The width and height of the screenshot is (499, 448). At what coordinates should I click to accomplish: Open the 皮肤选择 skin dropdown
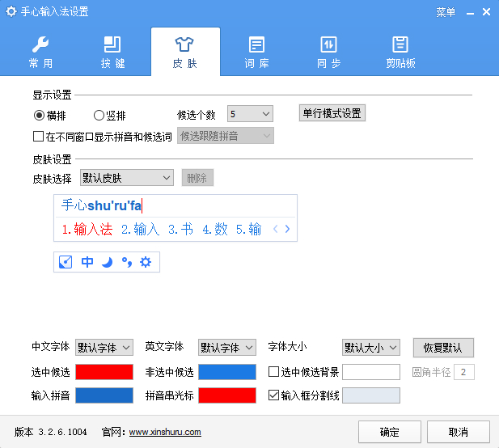tap(127, 178)
